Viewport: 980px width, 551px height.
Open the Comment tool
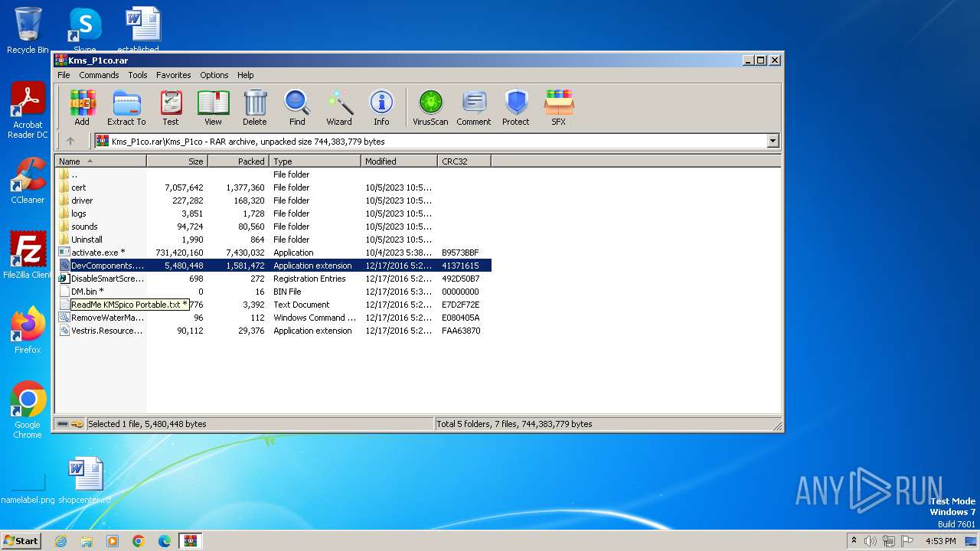(x=474, y=107)
